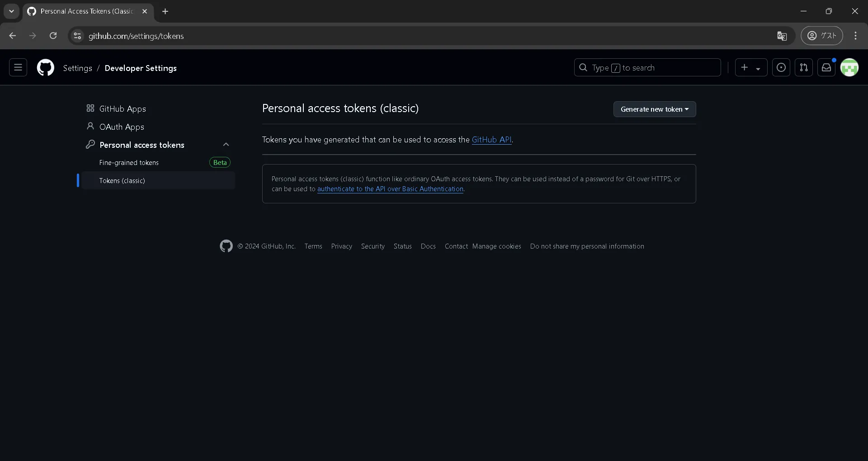Click the search magnifier icon
Screen dimensions: 868x461
click(583, 68)
